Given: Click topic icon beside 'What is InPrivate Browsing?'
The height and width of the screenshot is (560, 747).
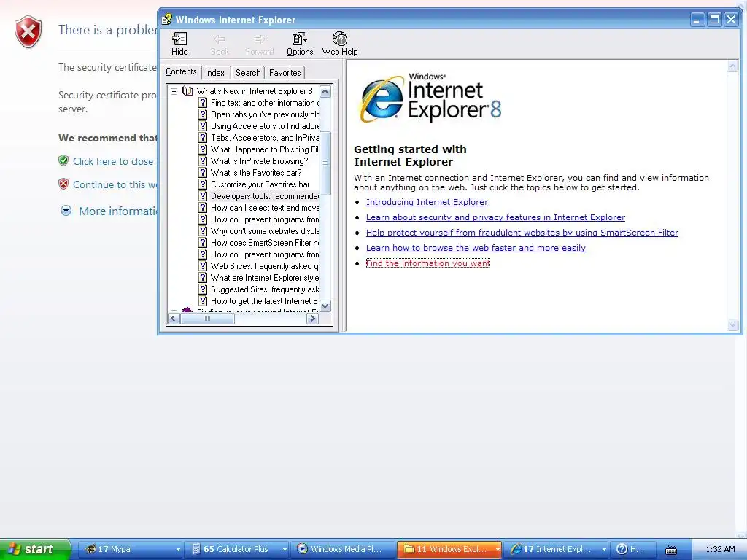Looking at the screenshot, I should pos(203,161).
